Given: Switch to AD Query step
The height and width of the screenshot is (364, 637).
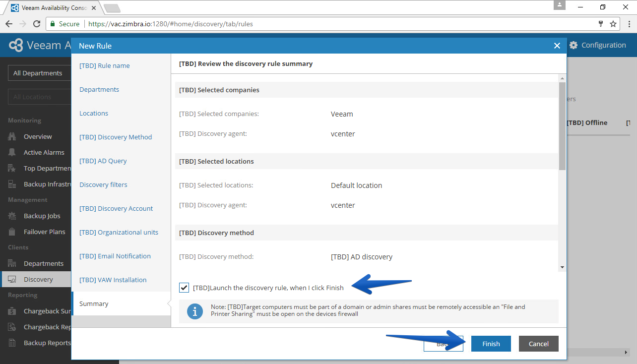Looking at the screenshot, I should (x=103, y=161).
